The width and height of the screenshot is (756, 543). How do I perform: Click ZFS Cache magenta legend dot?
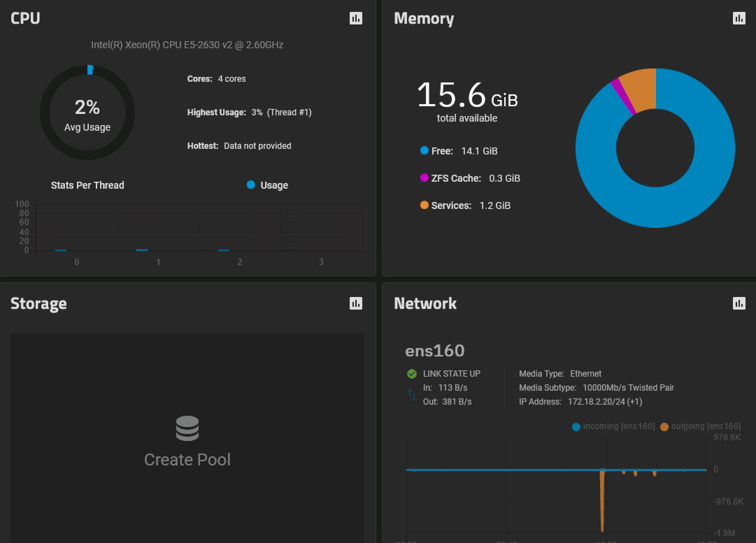pos(424,178)
